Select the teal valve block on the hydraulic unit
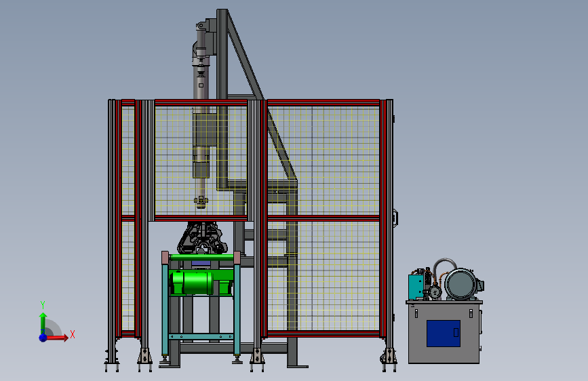 (416, 286)
